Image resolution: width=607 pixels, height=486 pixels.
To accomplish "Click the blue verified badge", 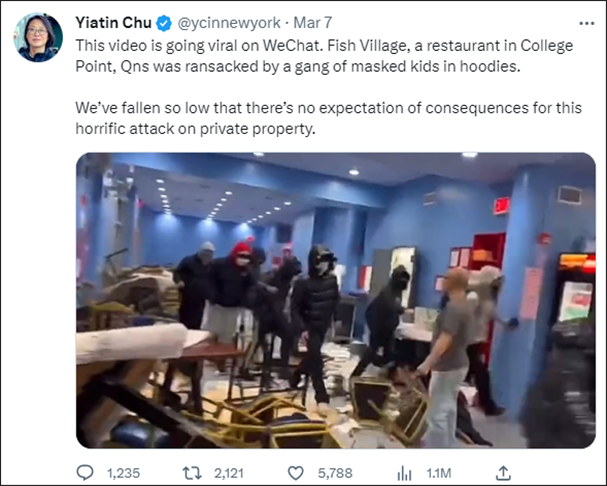I will [164, 23].
